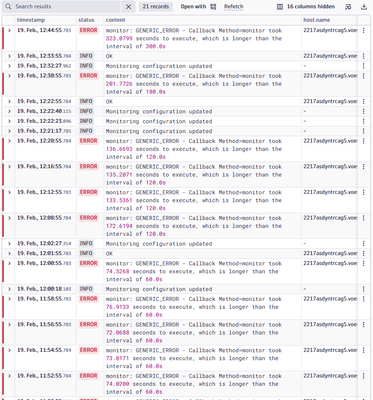Sort by the status column header
373x400 pixels.
[86, 20]
